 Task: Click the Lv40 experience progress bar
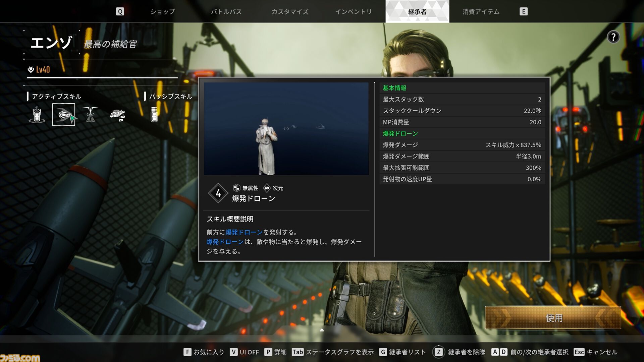point(102,77)
